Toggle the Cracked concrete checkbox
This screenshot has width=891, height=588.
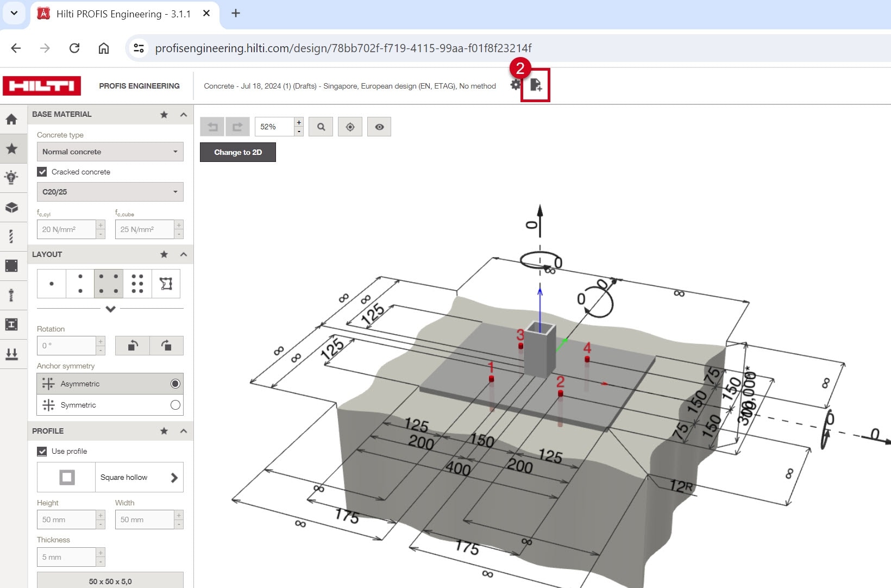coord(42,172)
